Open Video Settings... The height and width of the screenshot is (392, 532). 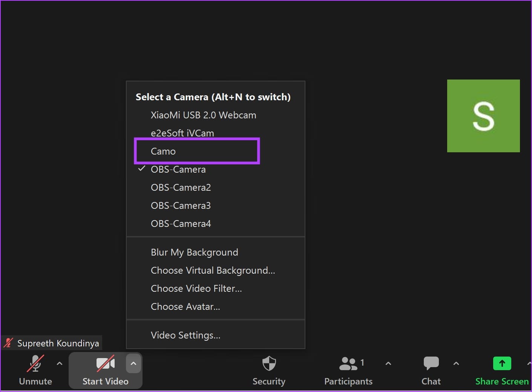216,335
